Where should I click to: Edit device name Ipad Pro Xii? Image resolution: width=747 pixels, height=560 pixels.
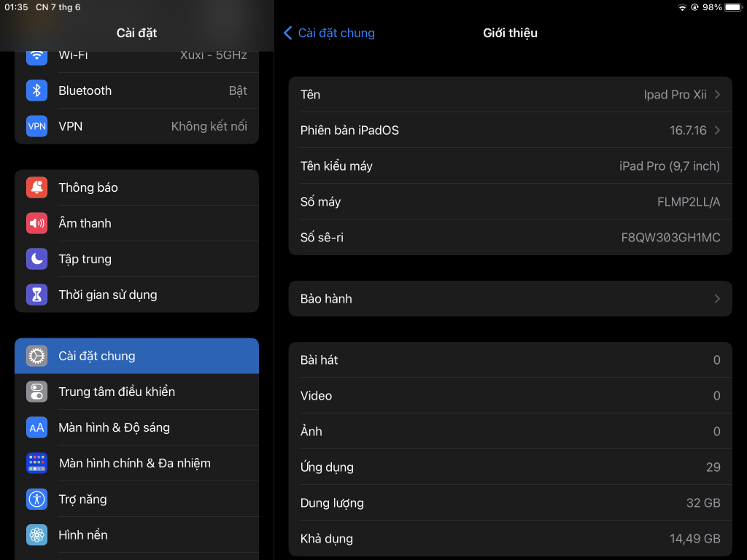[675, 94]
